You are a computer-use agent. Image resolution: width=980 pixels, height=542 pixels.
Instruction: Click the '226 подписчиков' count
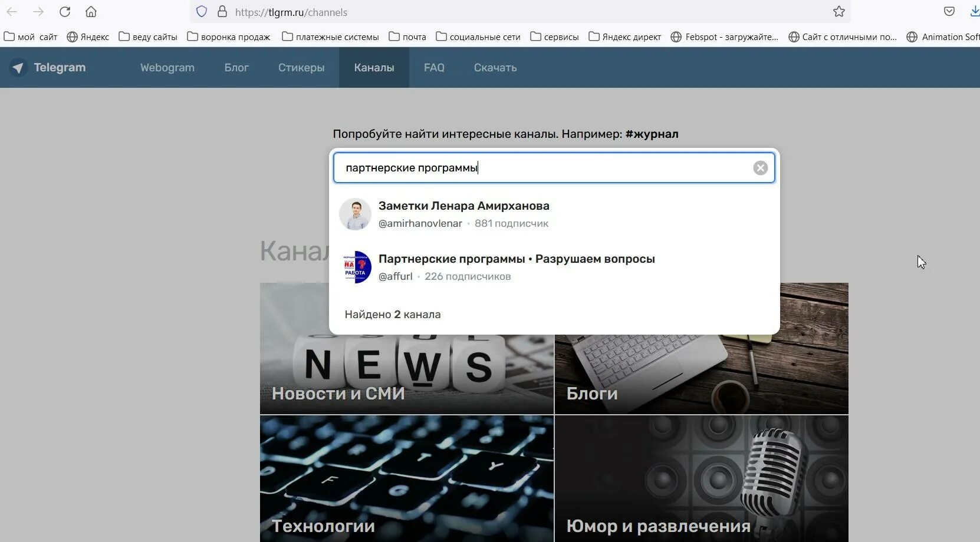click(x=468, y=277)
